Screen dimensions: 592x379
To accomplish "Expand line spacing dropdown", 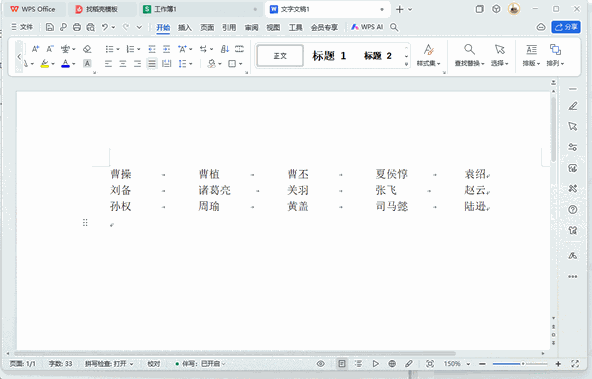I will (191, 64).
